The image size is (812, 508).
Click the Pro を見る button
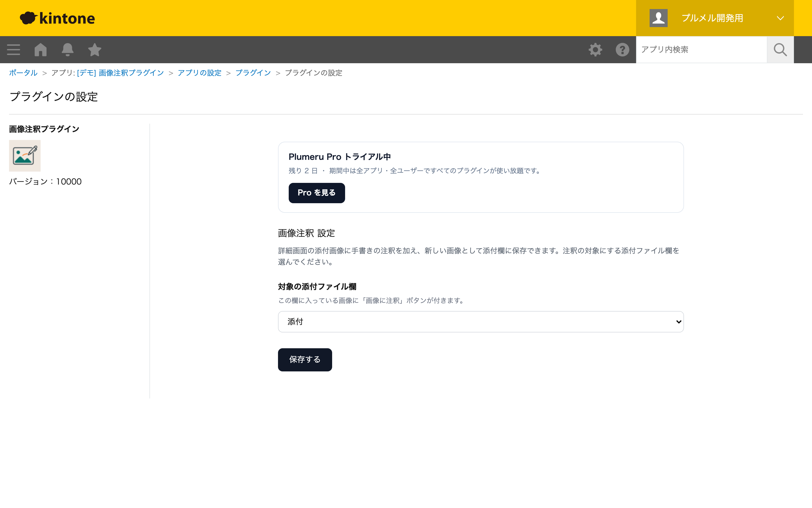[x=317, y=193]
